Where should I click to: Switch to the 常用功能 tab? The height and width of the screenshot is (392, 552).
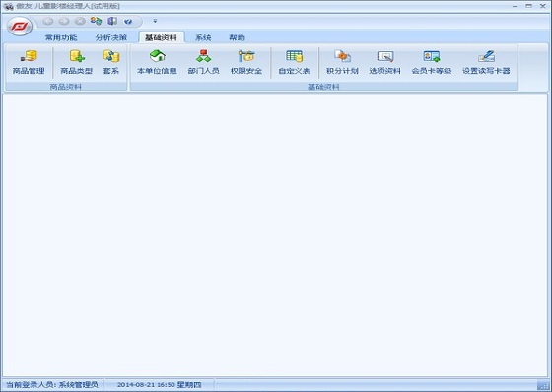pyautogui.click(x=61, y=37)
